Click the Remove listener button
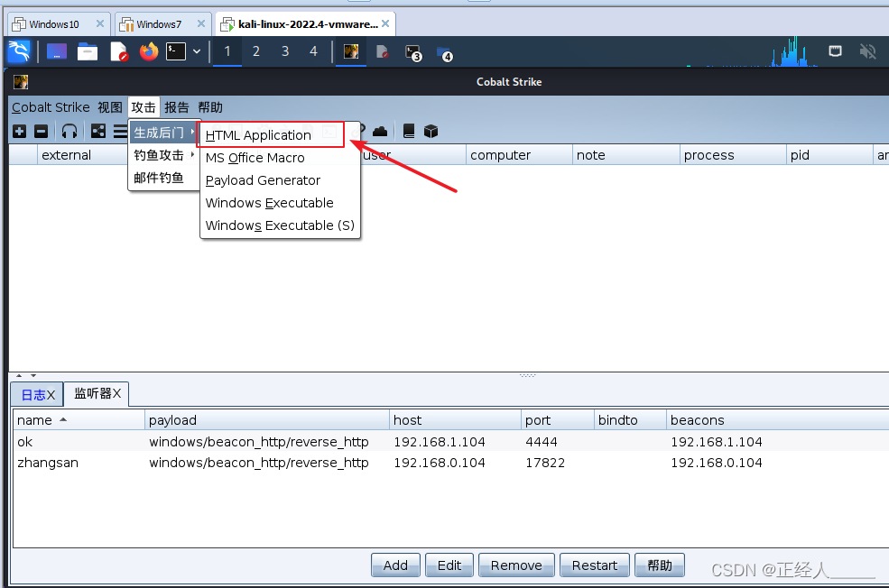This screenshot has width=889, height=588. [516, 565]
